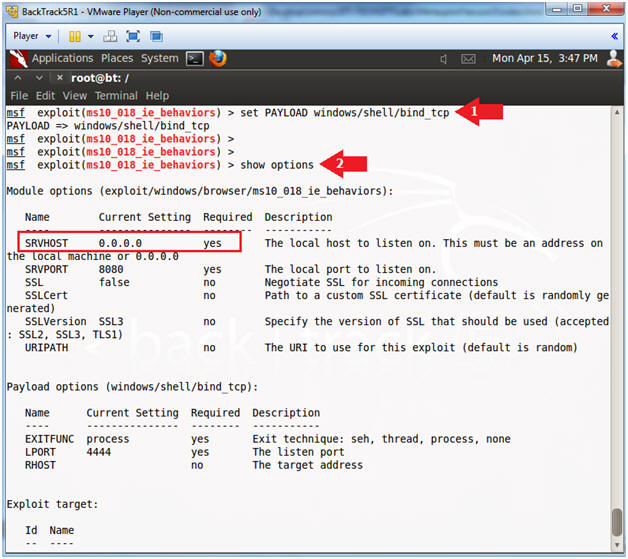The width and height of the screenshot is (628, 559).
Task: Click the LPORT value 4444
Action: [99, 452]
